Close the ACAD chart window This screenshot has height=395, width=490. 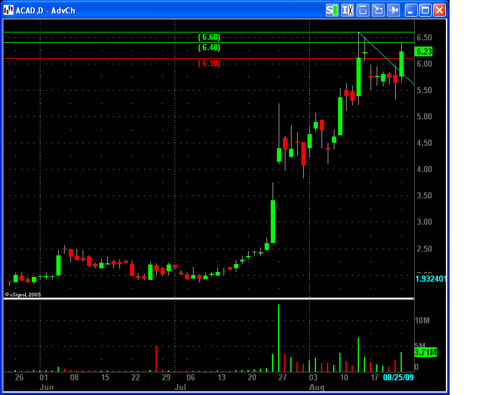pyautogui.click(x=440, y=10)
